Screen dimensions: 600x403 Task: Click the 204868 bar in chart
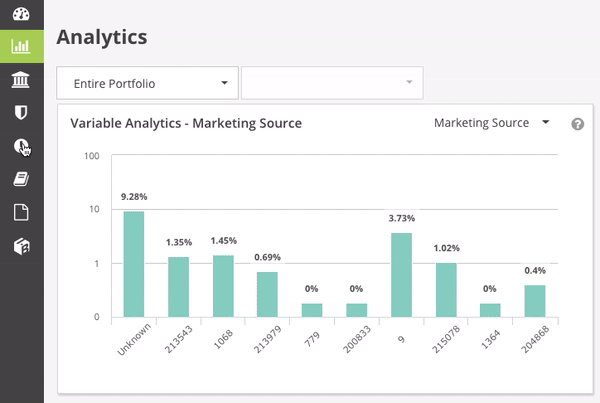coord(535,301)
